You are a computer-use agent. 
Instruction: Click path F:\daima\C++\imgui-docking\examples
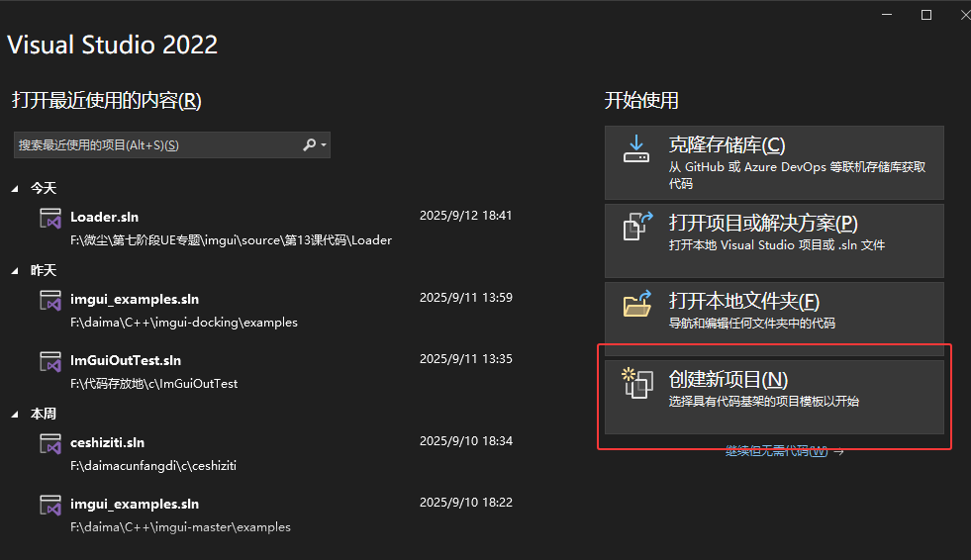[x=184, y=323]
